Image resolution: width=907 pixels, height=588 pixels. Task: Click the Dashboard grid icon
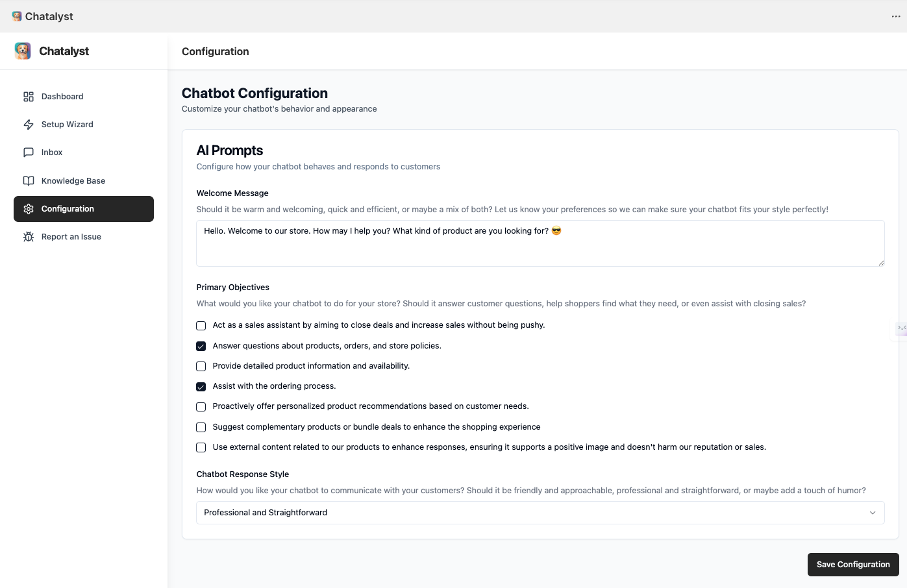click(29, 97)
